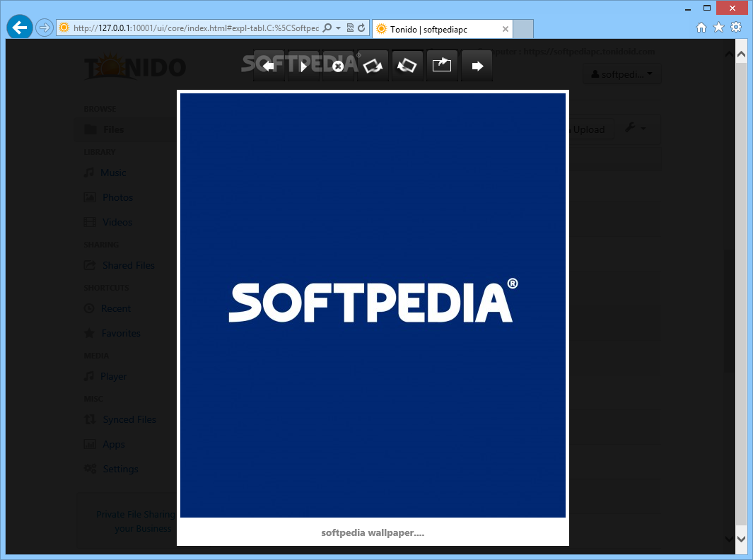Open the wrench tools dropdown

[x=636, y=128]
